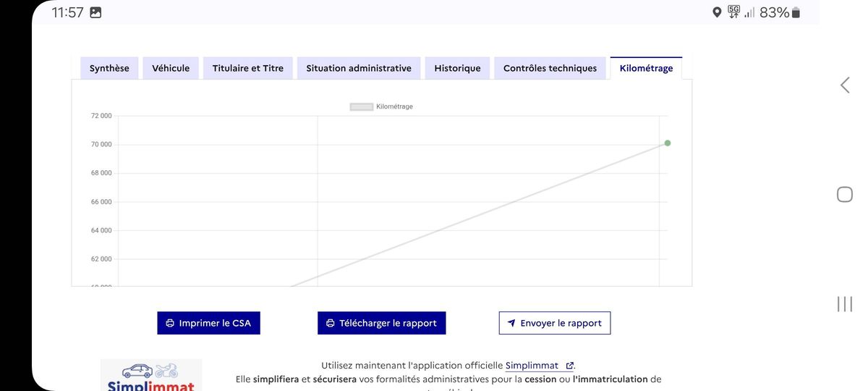
Task: Click the Imprimer le CSA button
Action: pyautogui.click(x=208, y=323)
